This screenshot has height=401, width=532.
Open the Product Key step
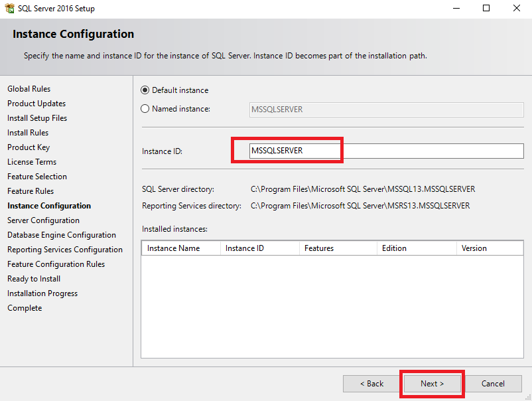click(29, 147)
